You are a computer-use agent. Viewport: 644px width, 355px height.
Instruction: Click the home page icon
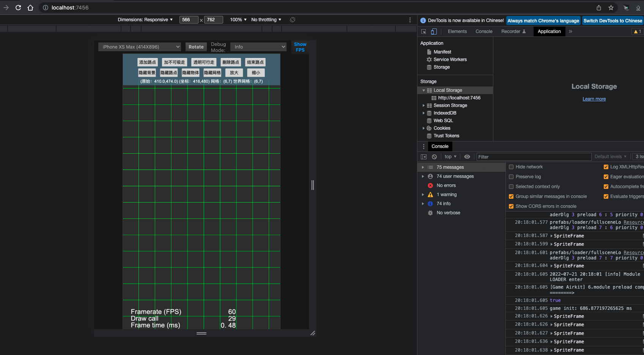pyautogui.click(x=30, y=8)
